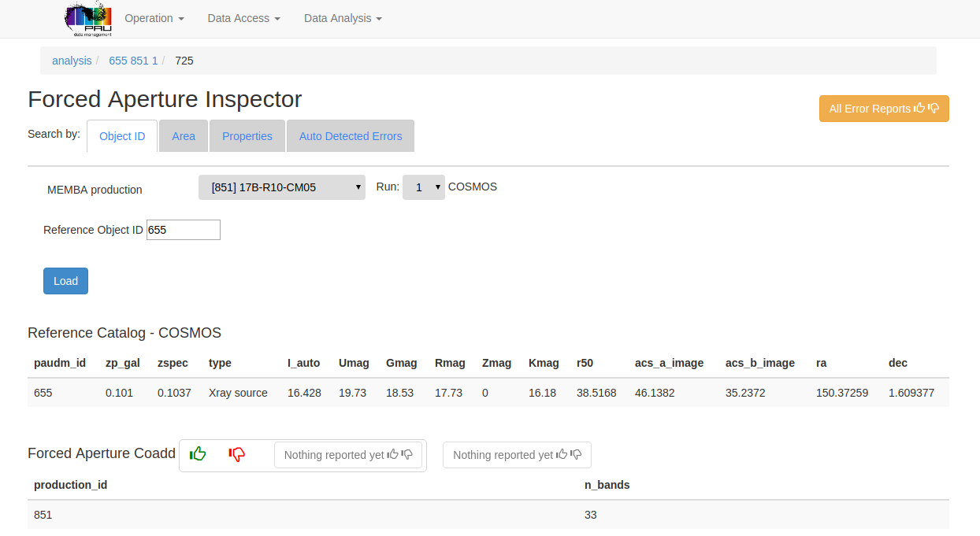Focus the Reference Object ID field
The height and width of the screenshot is (536, 980).
click(184, 230)
